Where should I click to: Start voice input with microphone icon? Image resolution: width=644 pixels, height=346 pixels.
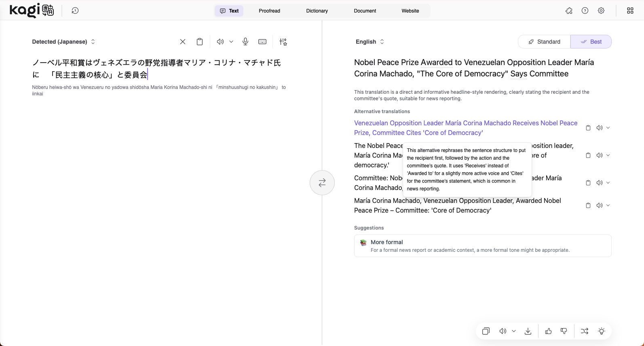pos(245,42)
